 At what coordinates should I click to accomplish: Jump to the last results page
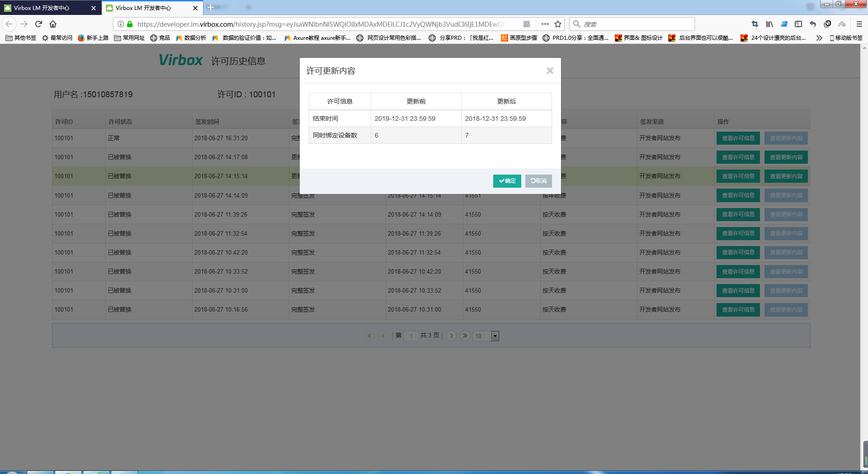tap(465, 336)
